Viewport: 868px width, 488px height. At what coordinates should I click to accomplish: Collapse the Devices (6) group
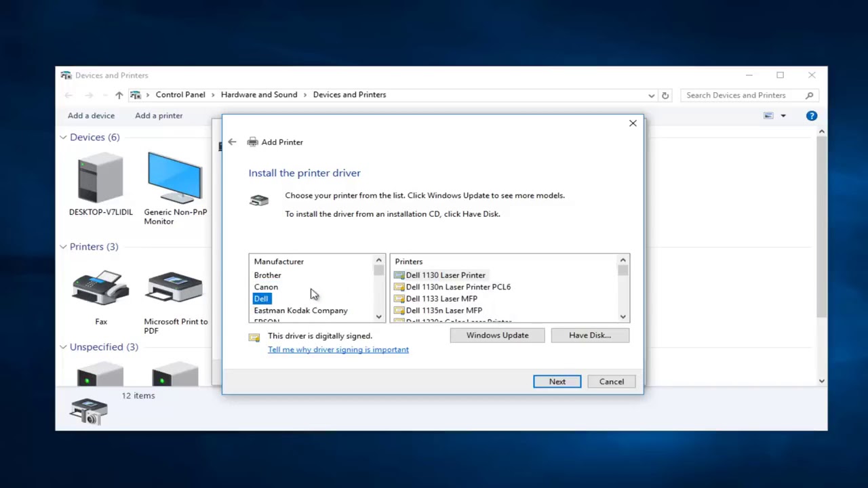click(63, 138)
